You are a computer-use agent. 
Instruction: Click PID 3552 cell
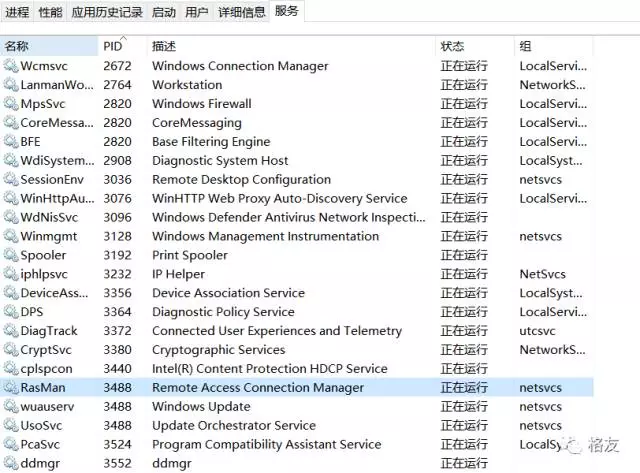click(117, 463)
